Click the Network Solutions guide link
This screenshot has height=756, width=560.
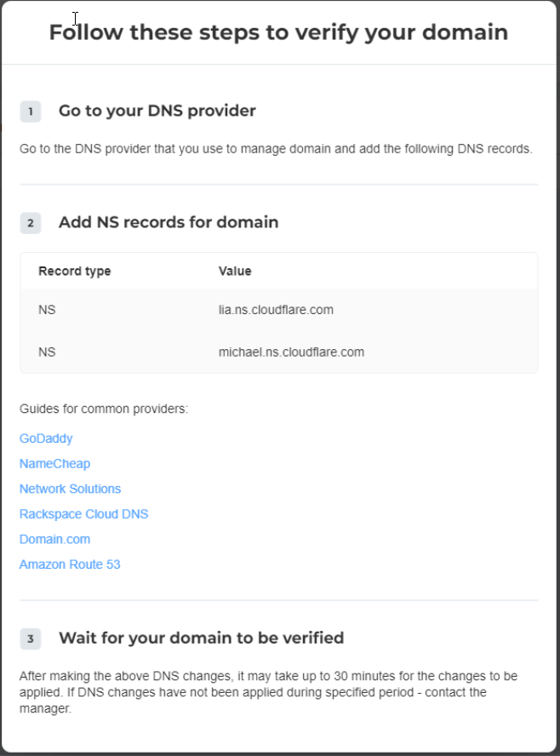pos(70,489)
